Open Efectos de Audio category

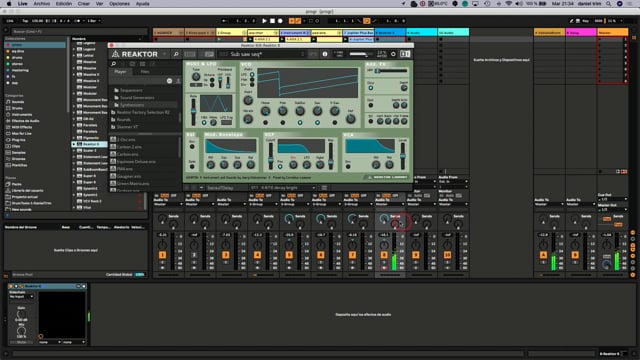point(25,121)
